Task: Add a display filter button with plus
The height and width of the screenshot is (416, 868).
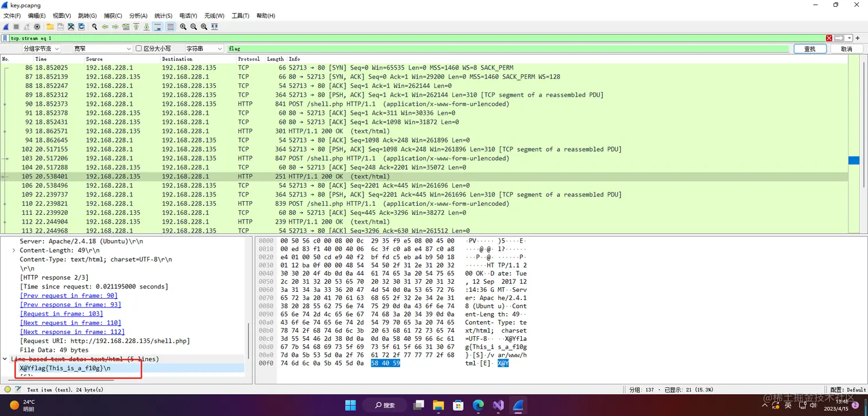Action: 858,38
